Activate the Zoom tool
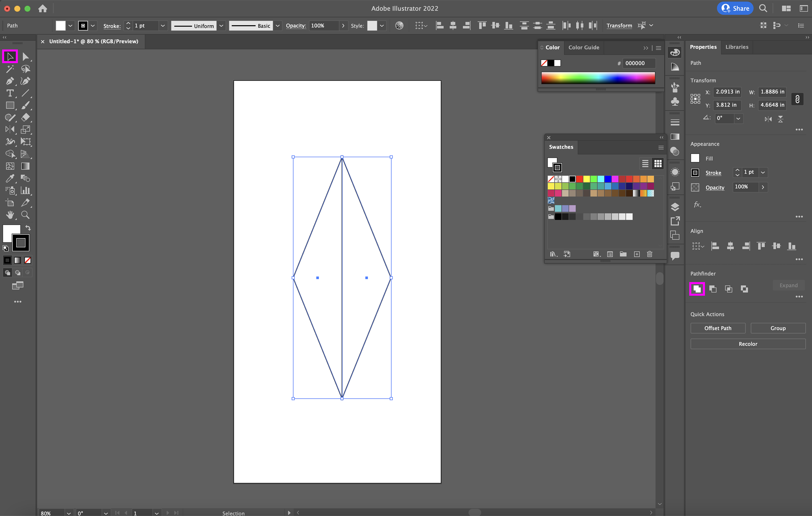Screen dimensions: 812x516 25,215
